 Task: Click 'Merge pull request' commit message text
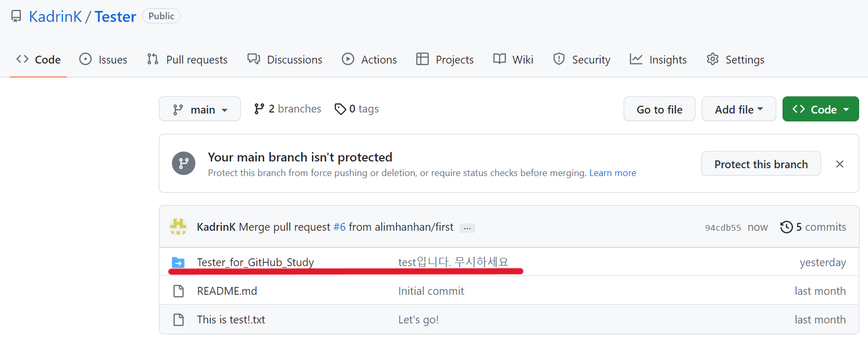click(284, 227)
